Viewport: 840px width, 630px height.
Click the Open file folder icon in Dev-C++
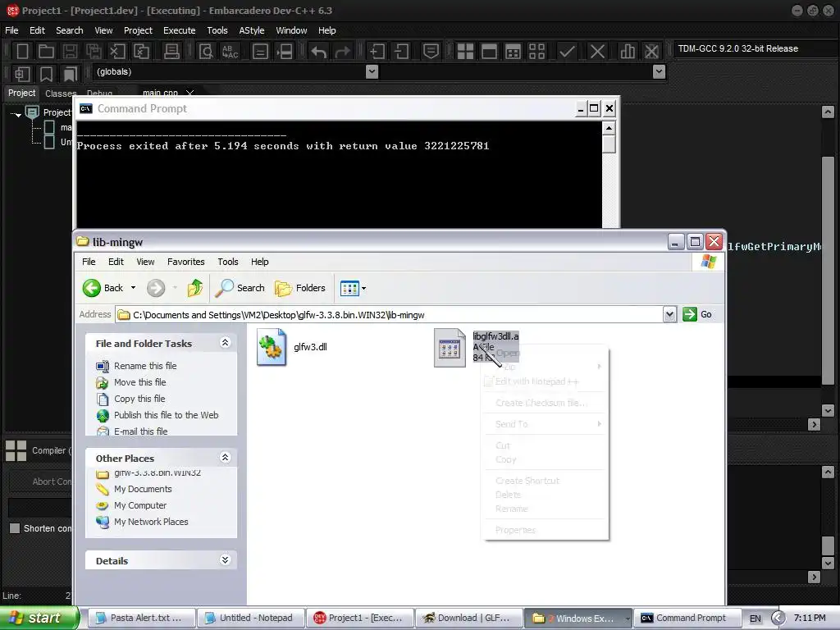[46, 52]
